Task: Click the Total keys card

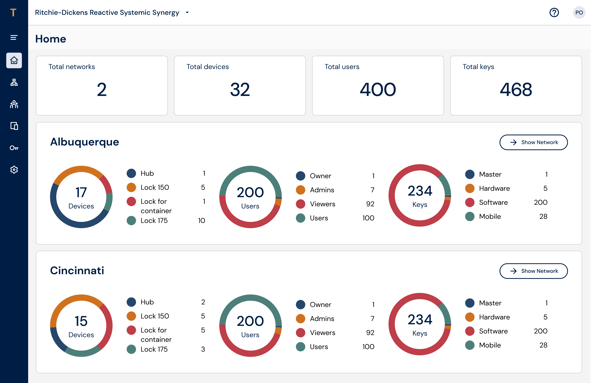Action: pyautogui.click(x=516, y=86)
